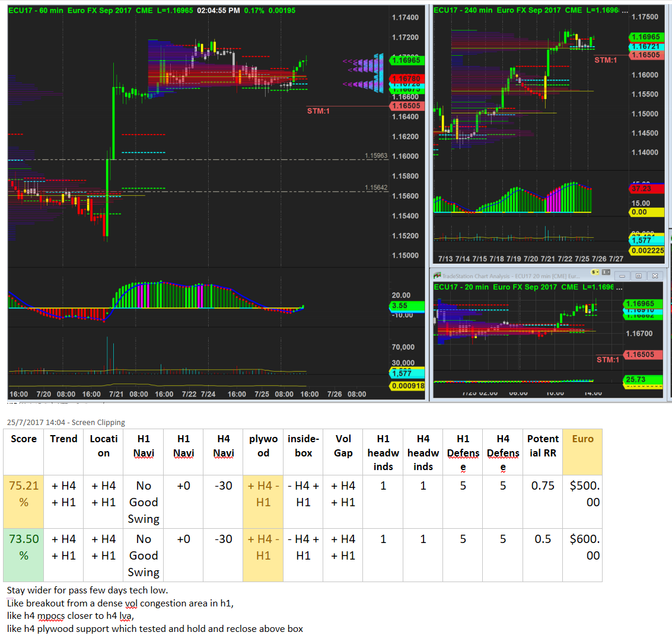Open the gray interval link dropdown
The width and height of the screenshot is (672, 642).
606,272
